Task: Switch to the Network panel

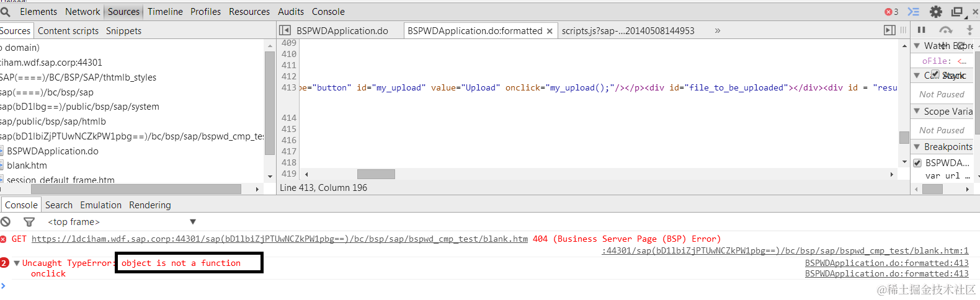Action: click(82, 12)
